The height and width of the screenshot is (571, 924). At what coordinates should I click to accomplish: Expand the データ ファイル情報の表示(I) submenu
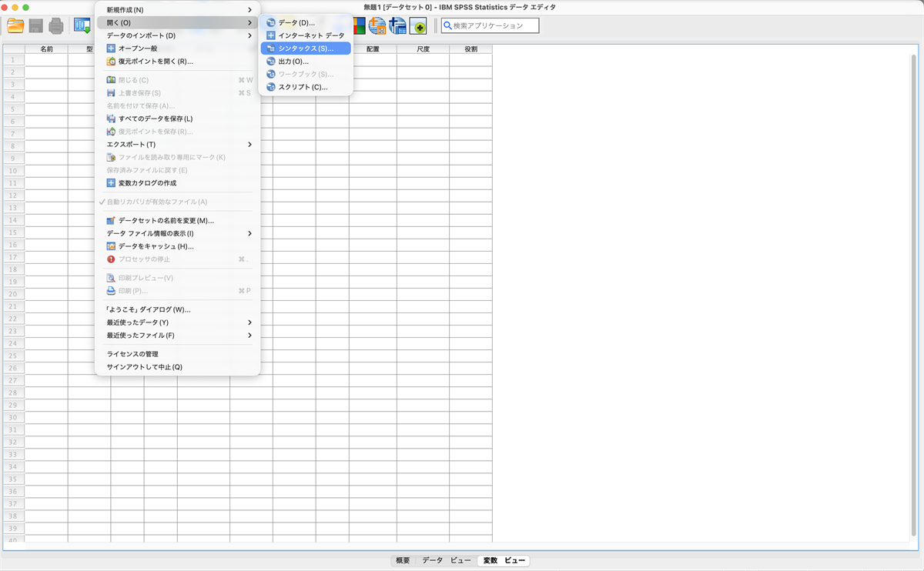(177, 233)
